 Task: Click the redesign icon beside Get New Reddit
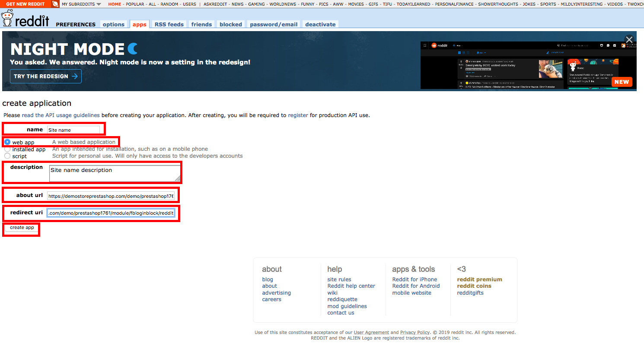[x=55, y=4]
